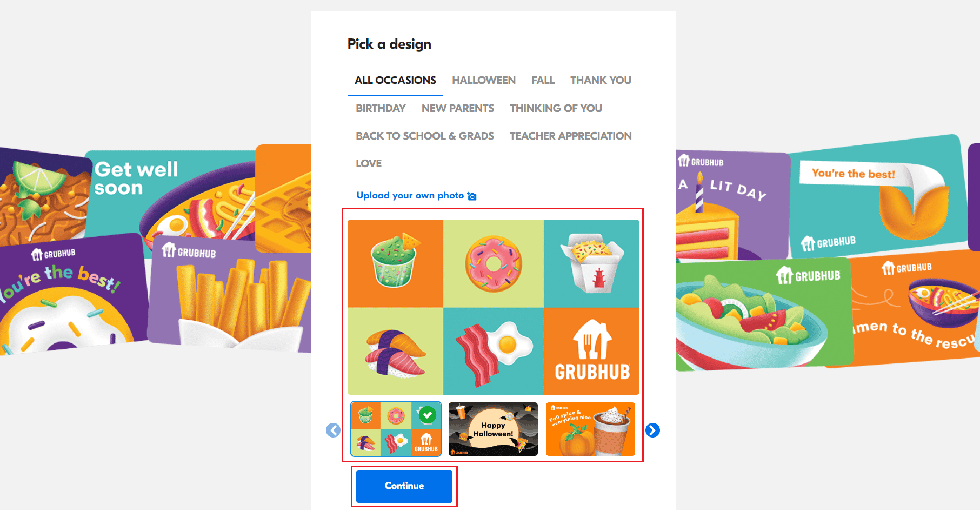Click the large card design preview
Screen dimensions: 980x510
(x=494, y=307)
